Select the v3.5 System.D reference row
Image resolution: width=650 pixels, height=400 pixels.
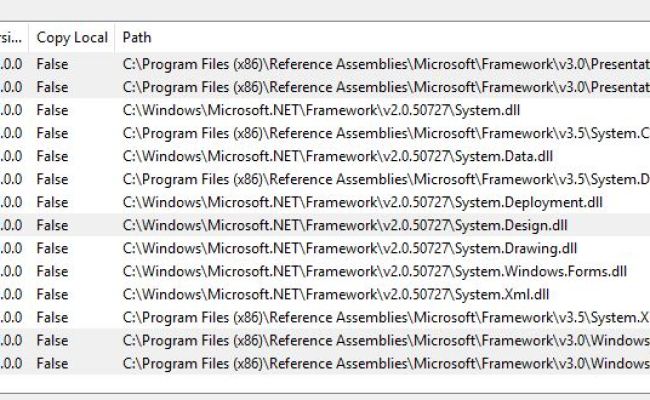click(x=325, y=179)
